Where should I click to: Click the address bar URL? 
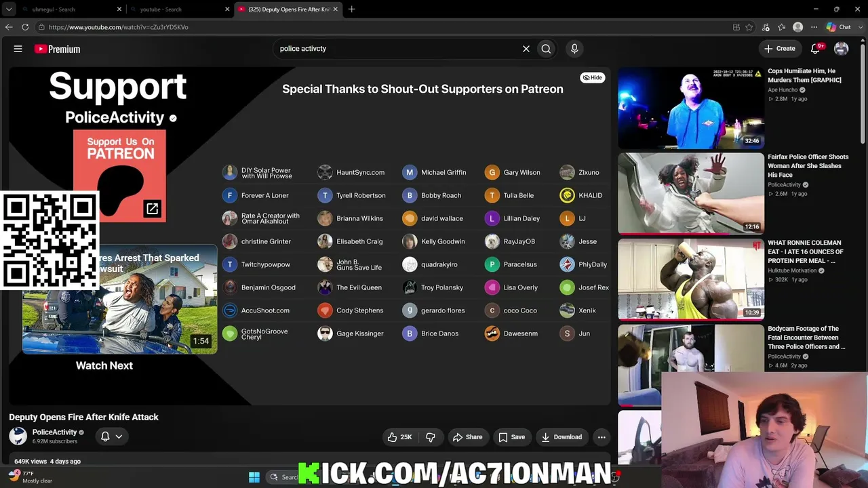pos(118,27)
